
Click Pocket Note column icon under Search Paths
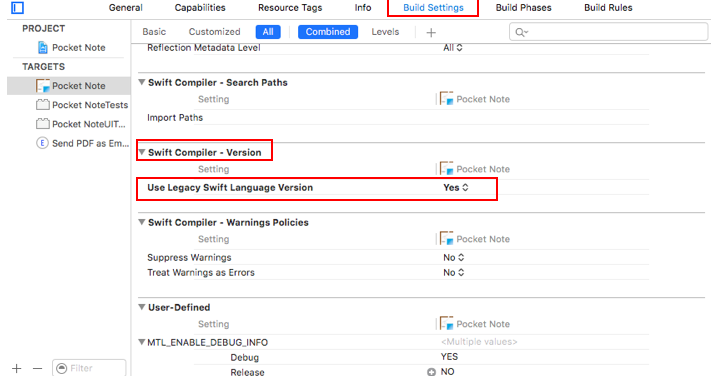tap(446, 98)
